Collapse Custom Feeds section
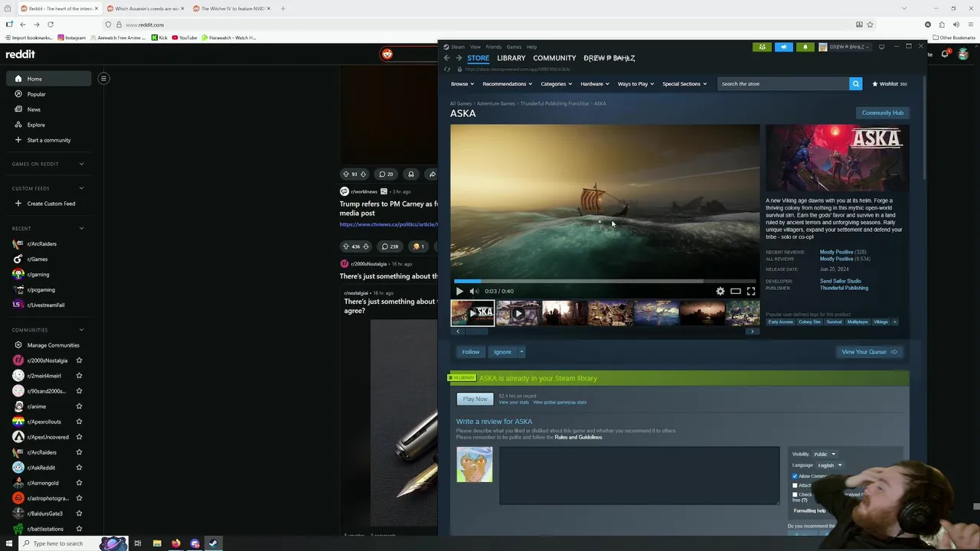Image resolution: width=980 pixels, height=551 pixels. pyautogui.click(x=81, y=188)
